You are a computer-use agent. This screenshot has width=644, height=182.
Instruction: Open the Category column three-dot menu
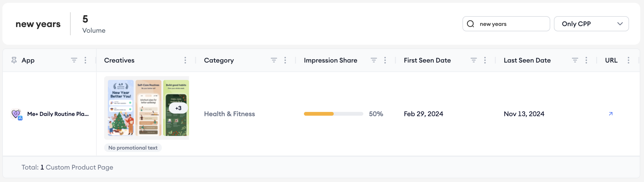[x=285, y=60]
